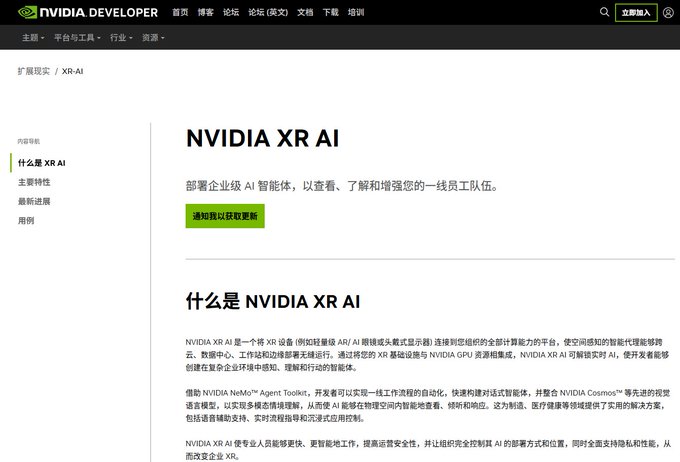
Task: Click the NVIDIA XR AI page title
Action: [x=262, y=138]
